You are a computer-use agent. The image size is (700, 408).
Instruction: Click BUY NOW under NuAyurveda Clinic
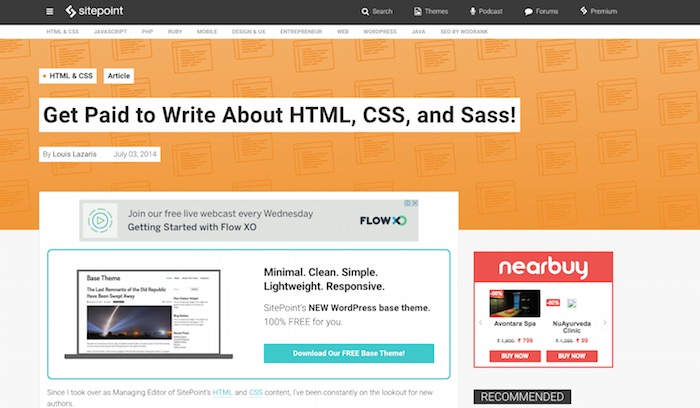click(572, 356)
